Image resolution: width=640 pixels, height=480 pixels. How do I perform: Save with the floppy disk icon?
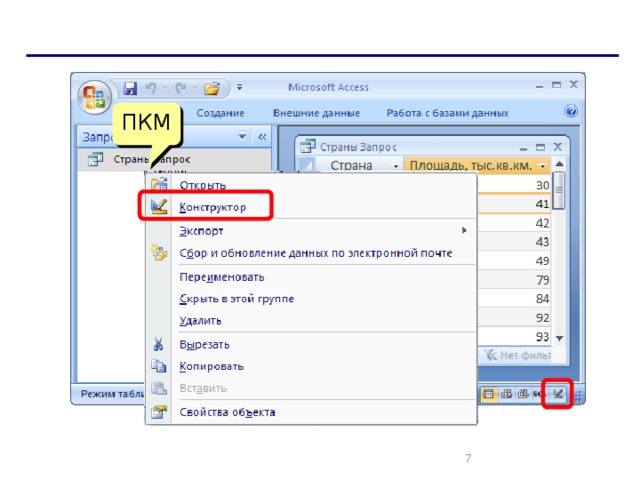pyautogui.click(x=130, y=88)
